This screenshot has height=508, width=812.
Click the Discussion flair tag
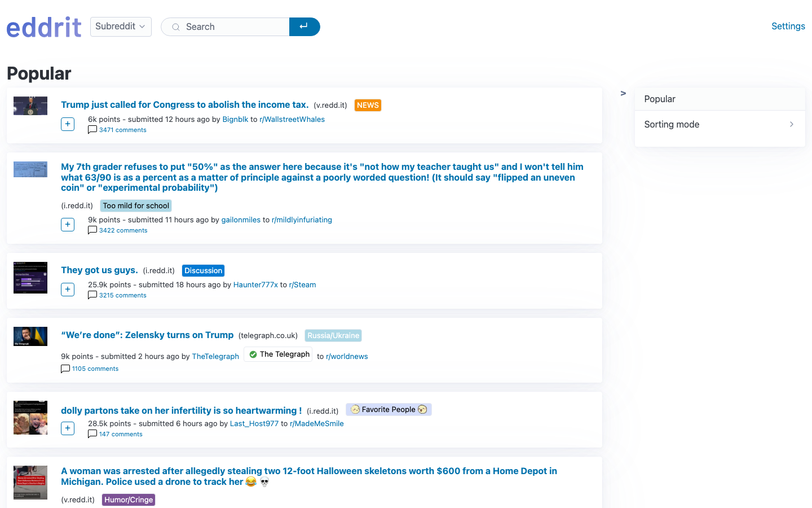pos(203,270)
